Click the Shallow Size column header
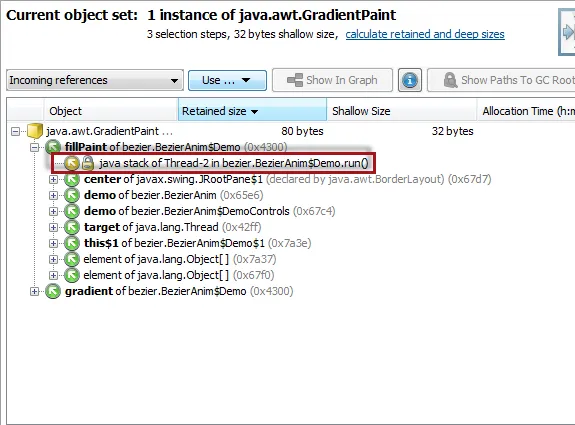This screenshot has height=425, width=575. pos(401,111)
